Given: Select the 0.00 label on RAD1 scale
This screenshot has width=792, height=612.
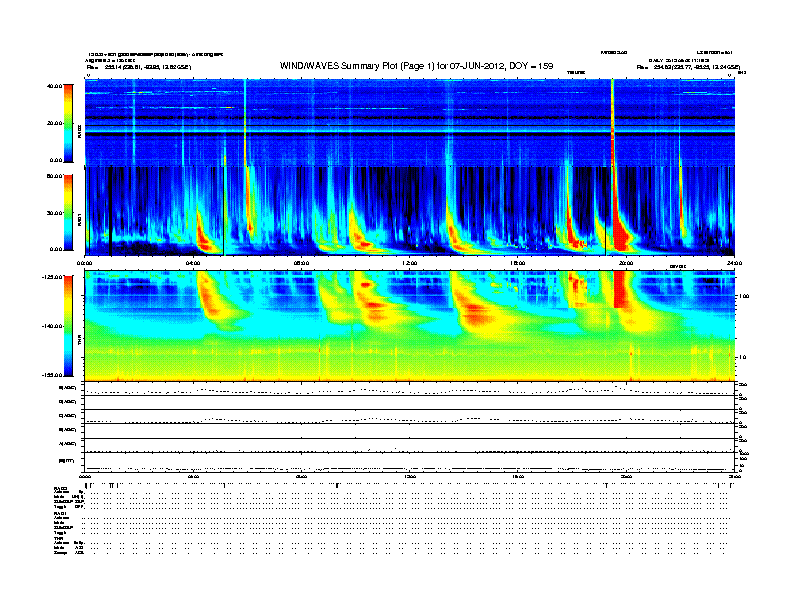Looking at the screenshot, I should click(x=56, y=249).
